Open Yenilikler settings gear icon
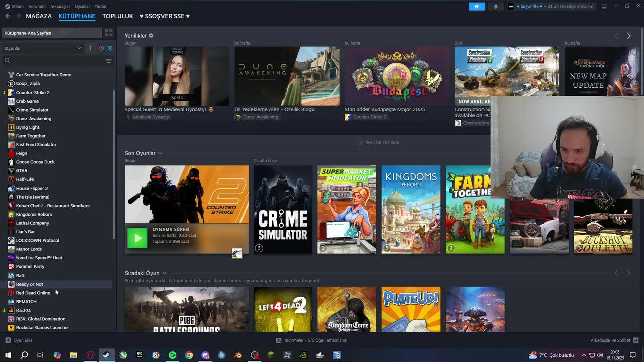 [x=151, y=36]
